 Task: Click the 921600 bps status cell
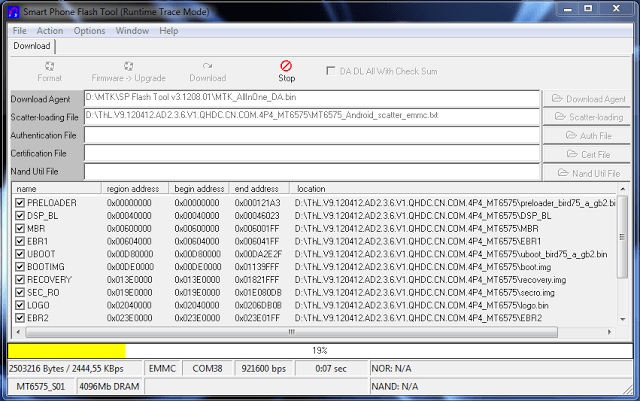pos(264,369)
